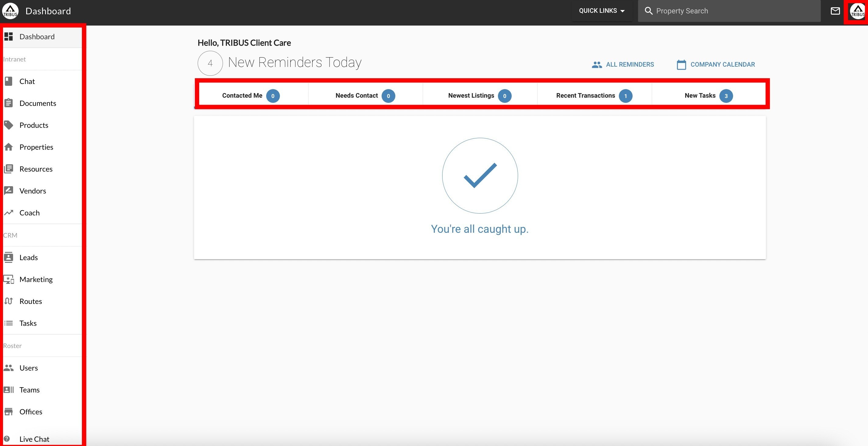Open Marketing under CRM
Screen dimensions: 868x446
point(42,279)
